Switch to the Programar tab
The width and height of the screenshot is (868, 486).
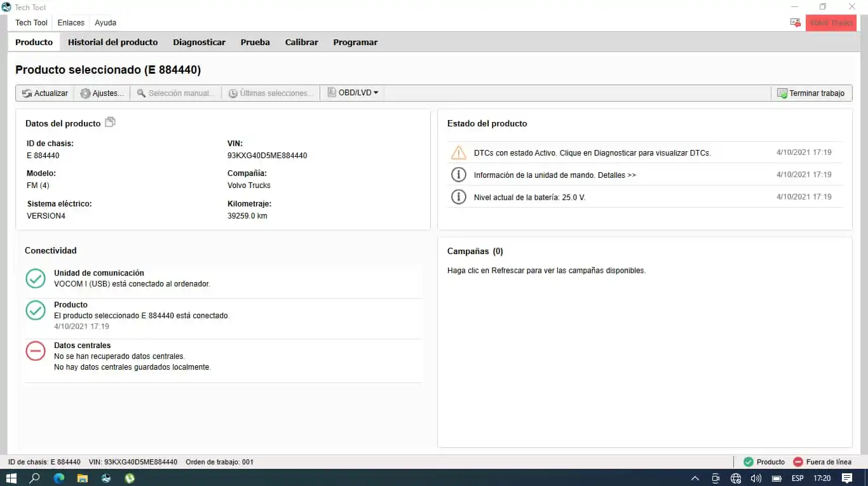(x=356, y=42)
